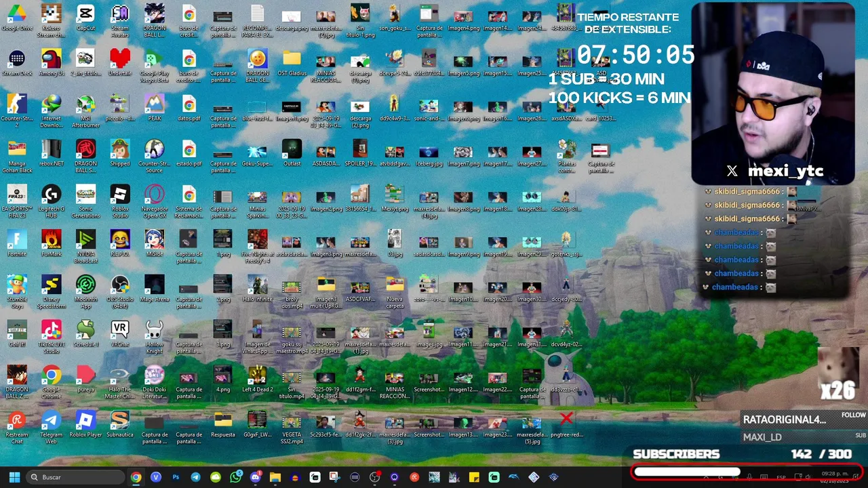Select the broly dbs.mp4 video file
Viewport: 868px width, 488px height.
(x=292, y=291)
